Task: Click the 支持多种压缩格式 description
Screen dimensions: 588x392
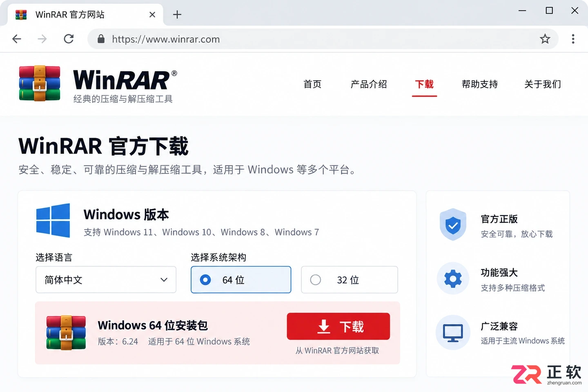Action: pyautogui.click(x=513, y=288)
